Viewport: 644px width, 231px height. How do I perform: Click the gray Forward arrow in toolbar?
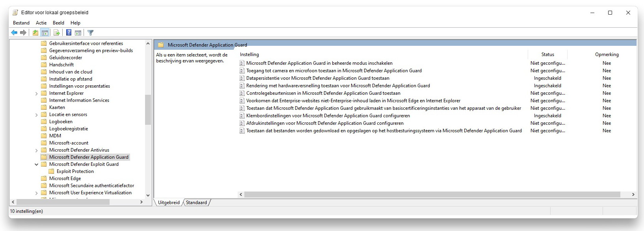(x=23, y=33)
